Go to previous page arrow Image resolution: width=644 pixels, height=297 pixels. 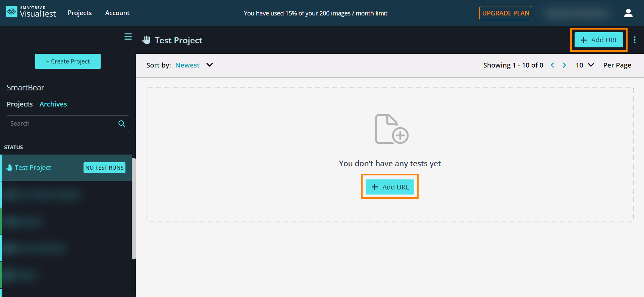tap(552, 65)
